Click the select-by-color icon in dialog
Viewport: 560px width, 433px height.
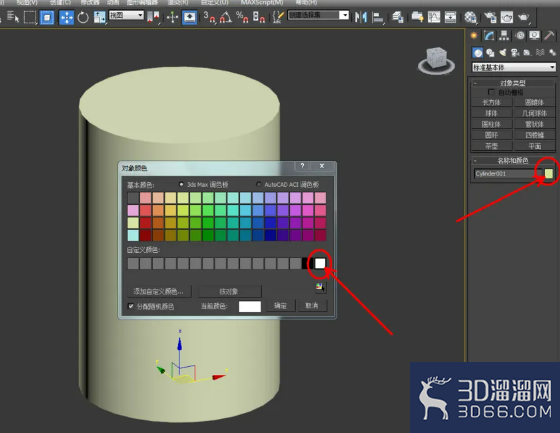pyautogui.click(x=320, y=287)
